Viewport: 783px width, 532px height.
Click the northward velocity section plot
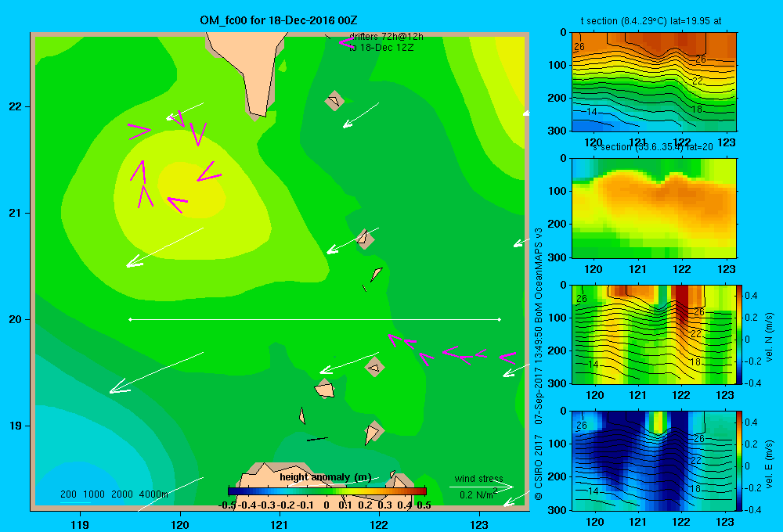click(654, 334)
